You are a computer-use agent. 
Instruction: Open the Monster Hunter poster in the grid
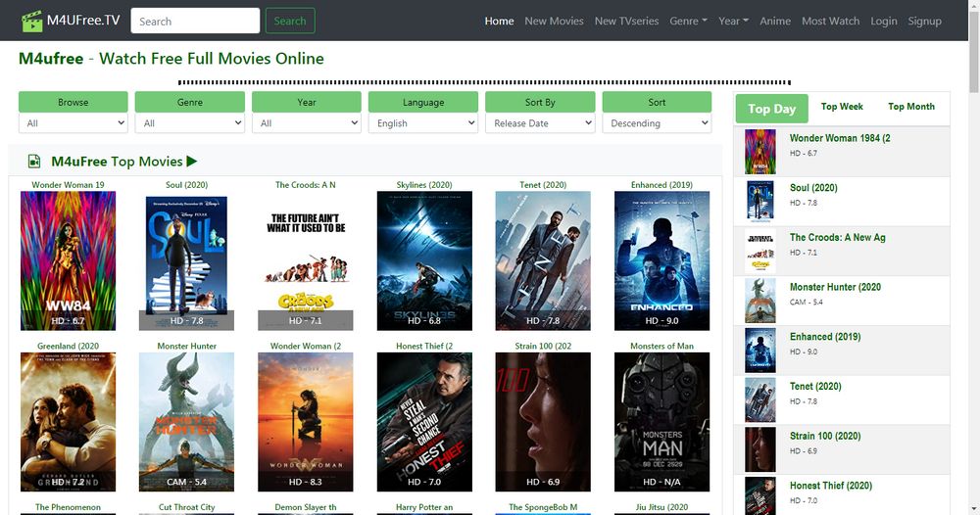[x=186, y=422]
